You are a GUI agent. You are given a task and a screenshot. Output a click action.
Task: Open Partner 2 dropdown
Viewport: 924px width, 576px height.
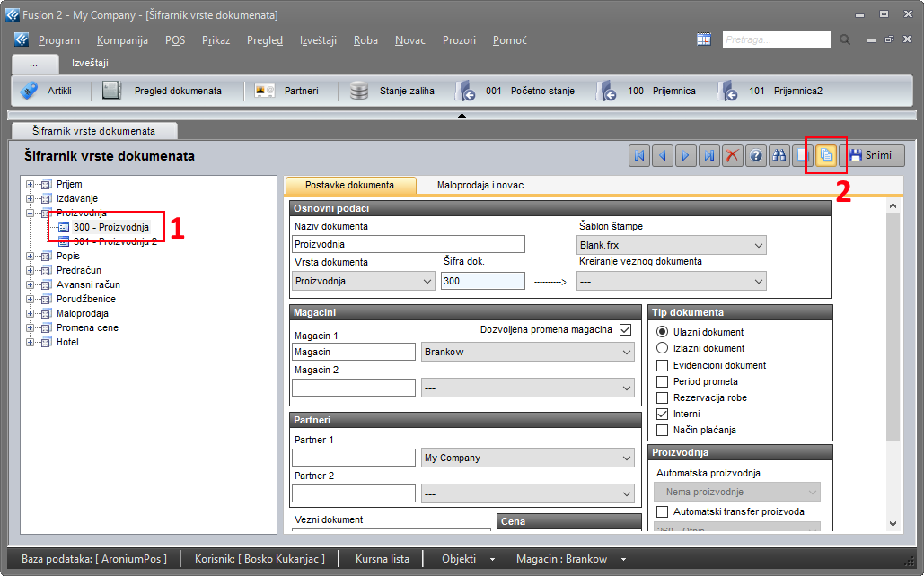527,493
